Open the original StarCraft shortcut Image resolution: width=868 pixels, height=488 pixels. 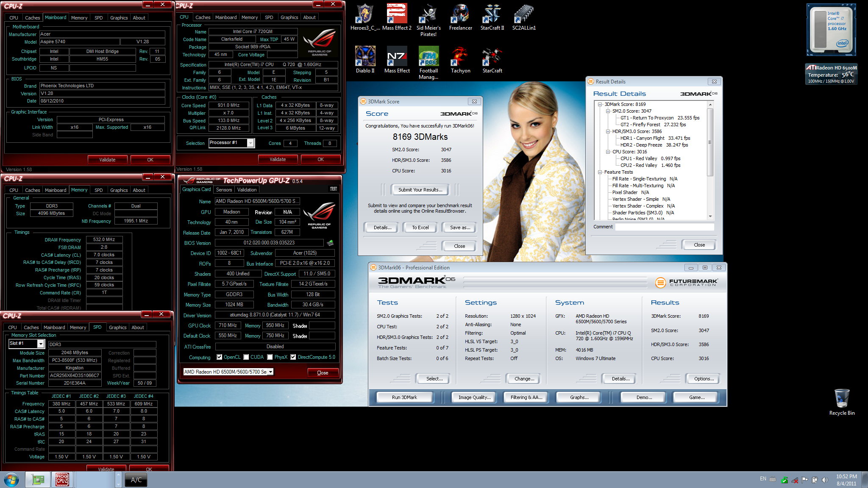pos(492,60)
